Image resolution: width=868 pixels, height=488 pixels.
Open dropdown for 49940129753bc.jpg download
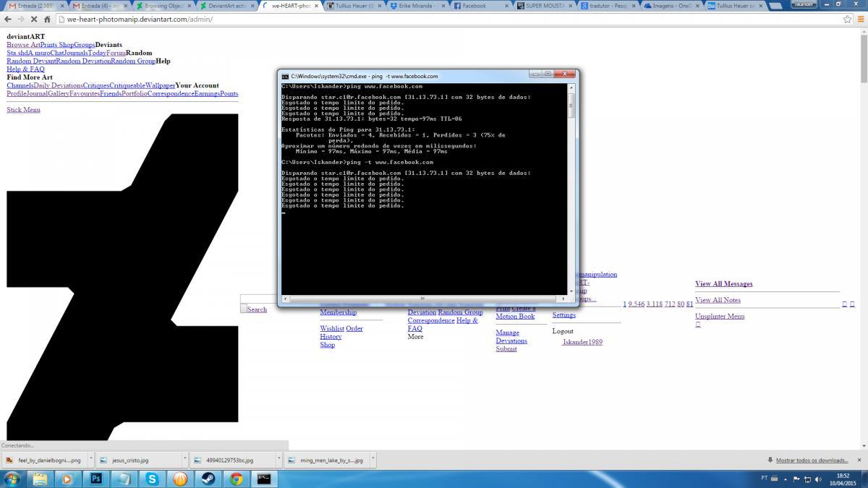[x=278, y=459]
